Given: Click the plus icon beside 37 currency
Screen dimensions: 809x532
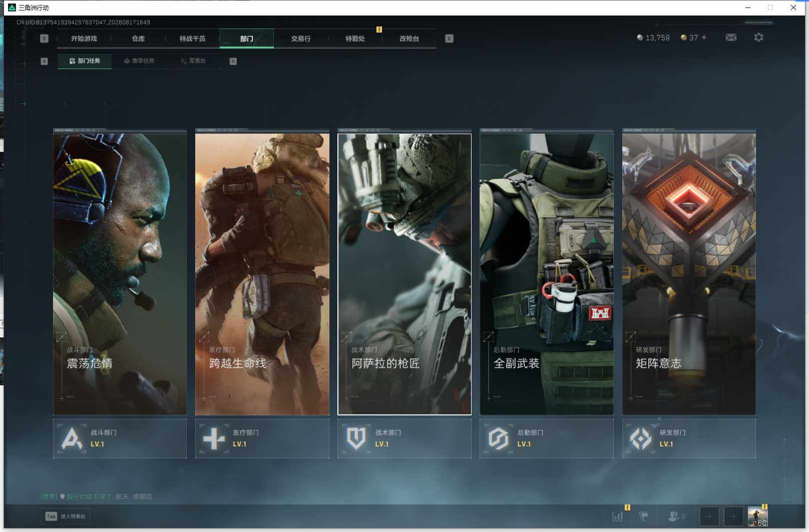Looking at the screenshot, I should pyautogui.click(x=704, y=38).
